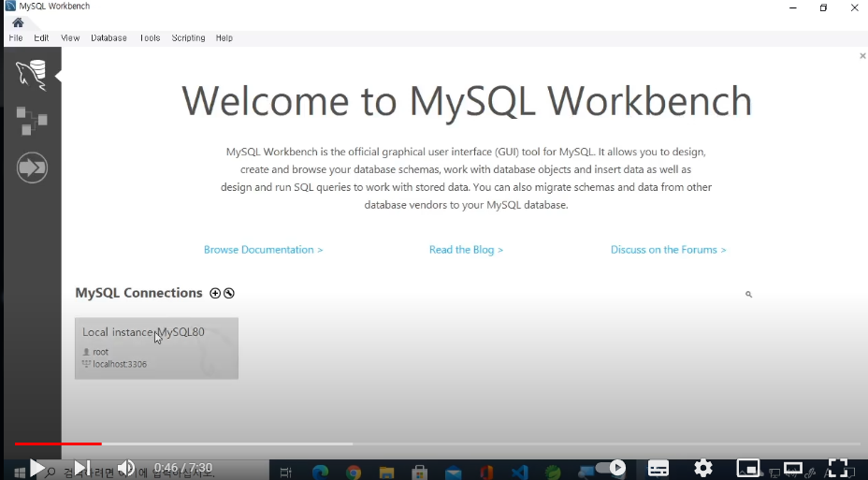Skip to next video
Image resolution: width=868 pixels, height=480 pixels.
click(82, 469)
